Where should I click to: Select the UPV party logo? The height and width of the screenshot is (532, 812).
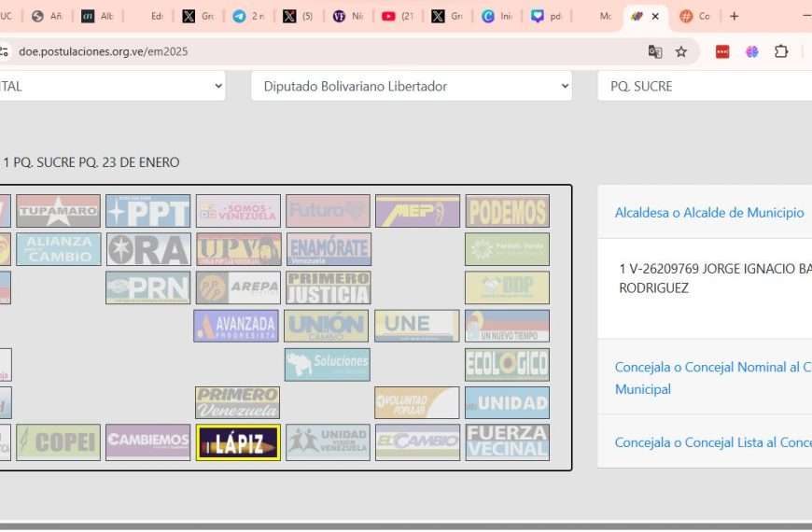239,249
